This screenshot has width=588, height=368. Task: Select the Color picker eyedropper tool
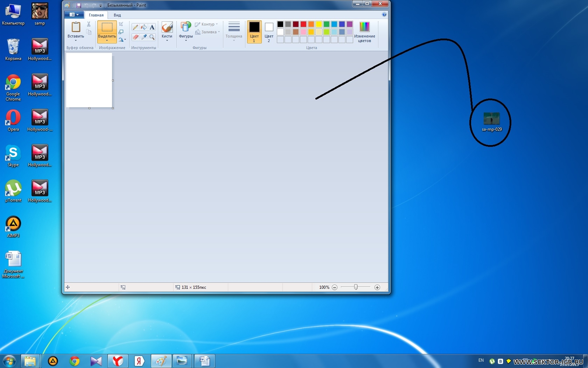point(143,37)
